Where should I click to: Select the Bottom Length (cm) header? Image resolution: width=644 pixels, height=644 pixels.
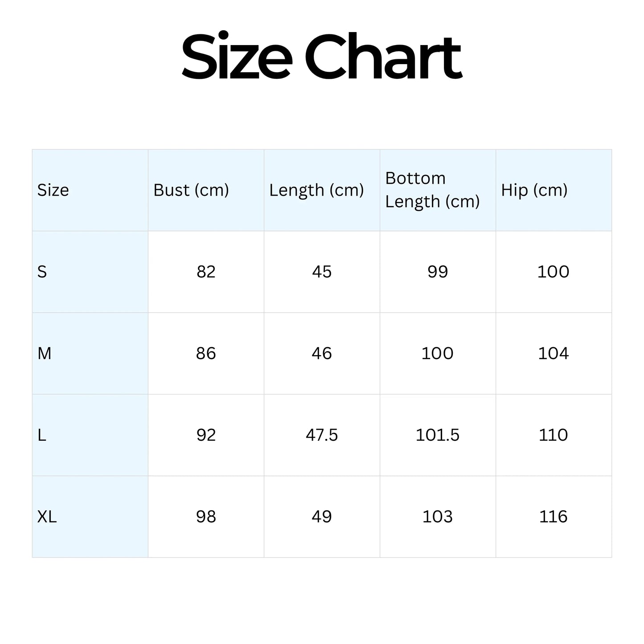[432, 190]
